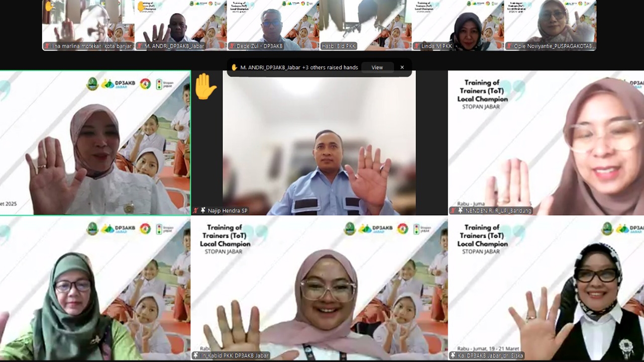Select the active speaker tile with green border
Viewport: 644px width, 362px height.
click(x=95, y=143)
